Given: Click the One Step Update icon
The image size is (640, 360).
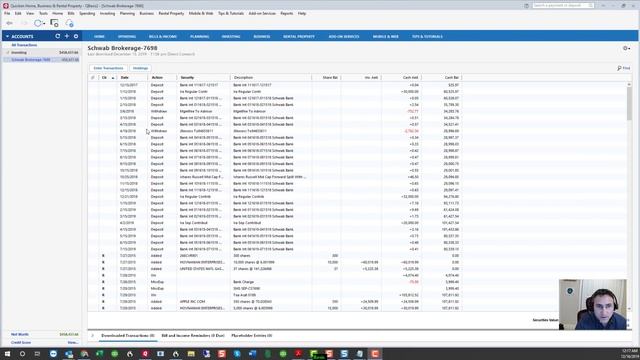Looking at the screenshot, I should pos(38,23).
